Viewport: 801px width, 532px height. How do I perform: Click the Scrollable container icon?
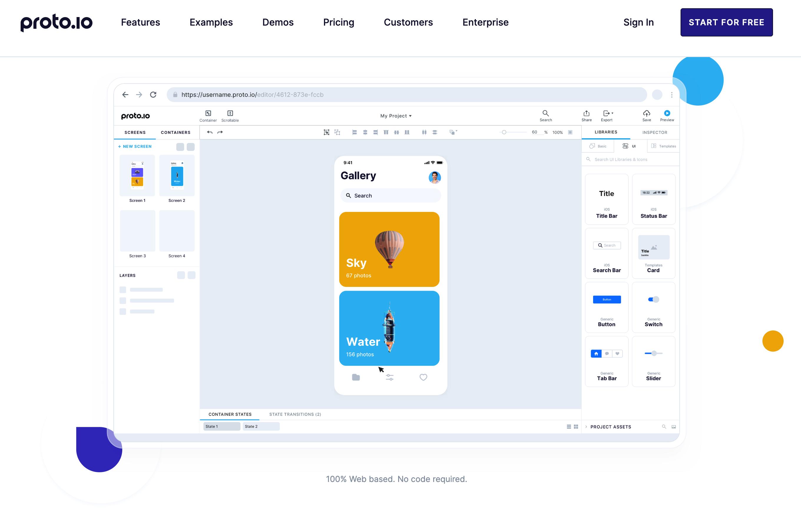coord(230,113)
